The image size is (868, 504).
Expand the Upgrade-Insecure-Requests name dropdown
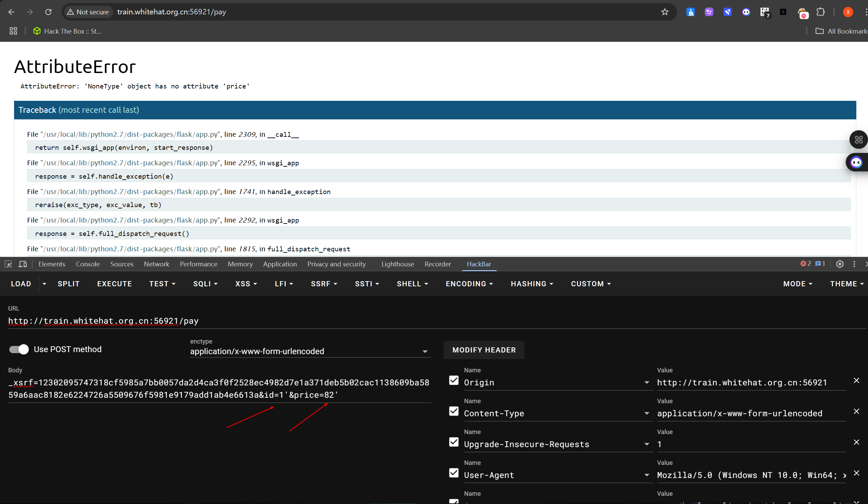point(647,444)
